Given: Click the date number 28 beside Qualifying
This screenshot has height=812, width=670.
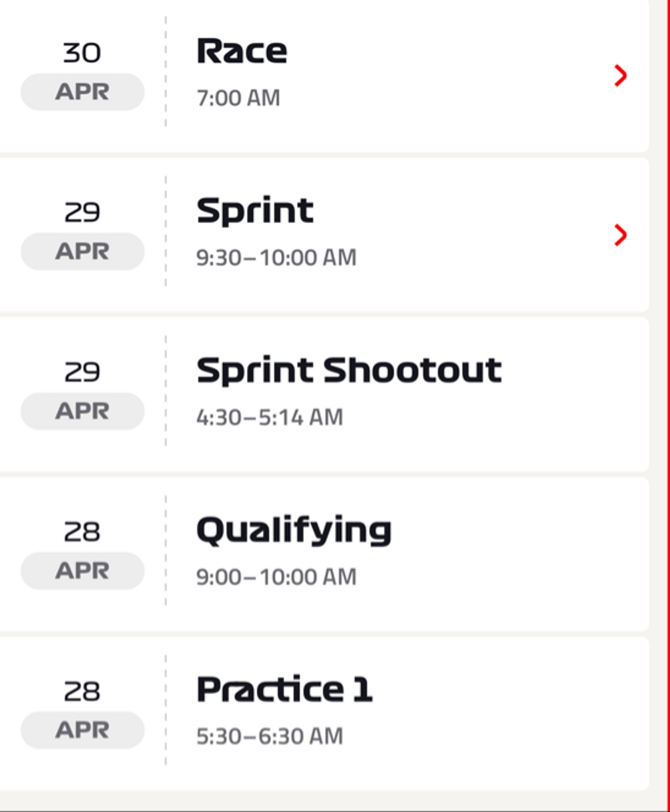Looking at the screenshot, I should [x=82, y=532].
